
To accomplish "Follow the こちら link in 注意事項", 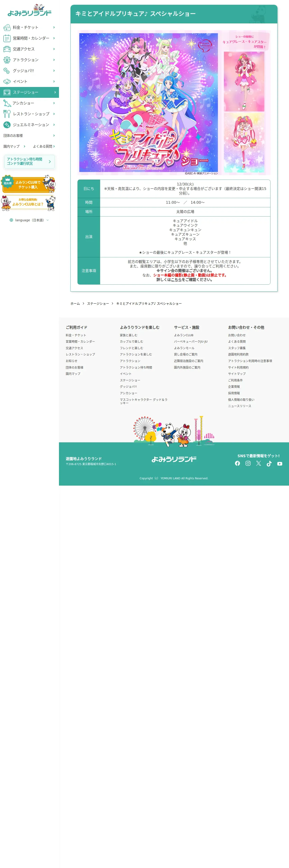I will pos(176,280).
